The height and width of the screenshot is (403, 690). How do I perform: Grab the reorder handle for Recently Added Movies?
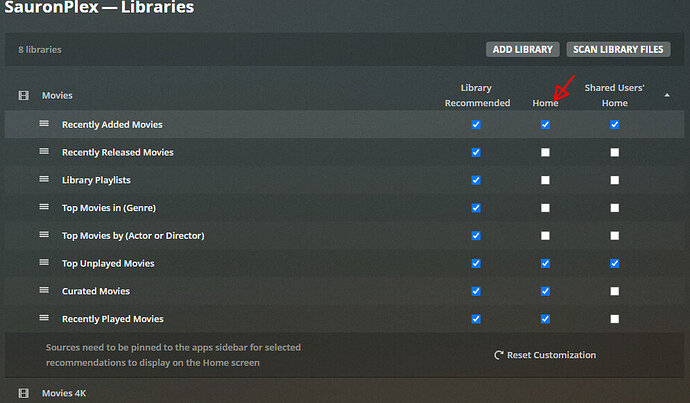pos(44,124)
